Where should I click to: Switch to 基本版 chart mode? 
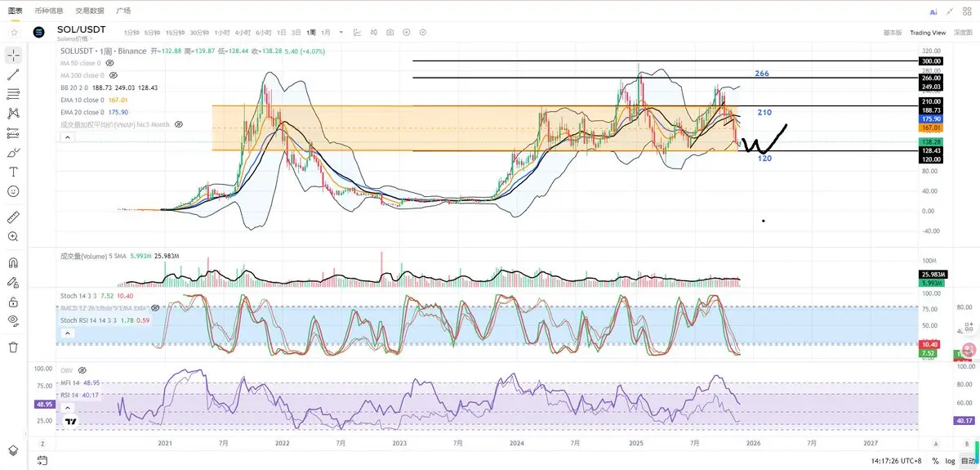click(893, 33)
